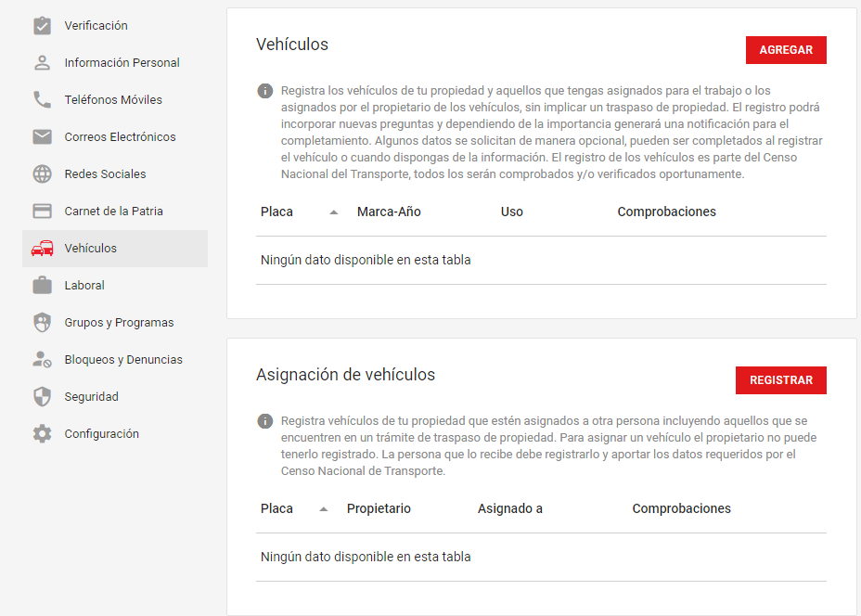
Task: Click the Seguridad shield icon
Action: (x=42, y=397)
